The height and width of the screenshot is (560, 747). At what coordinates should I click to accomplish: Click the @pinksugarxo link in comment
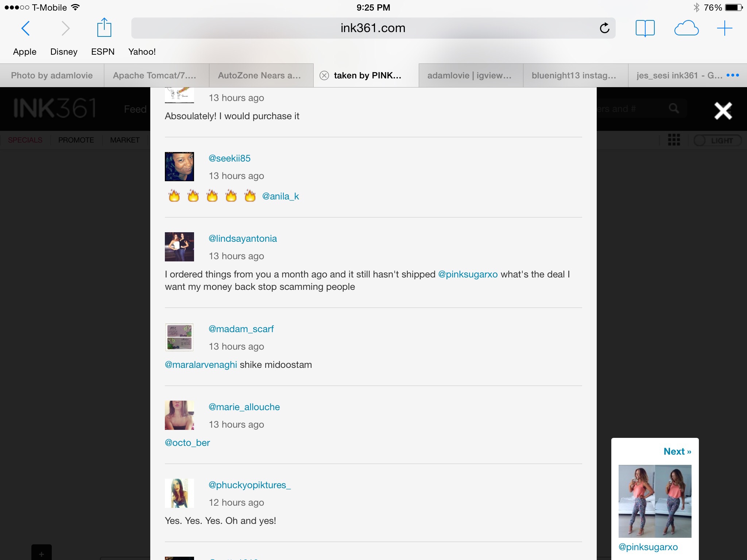tap(468, 273)
